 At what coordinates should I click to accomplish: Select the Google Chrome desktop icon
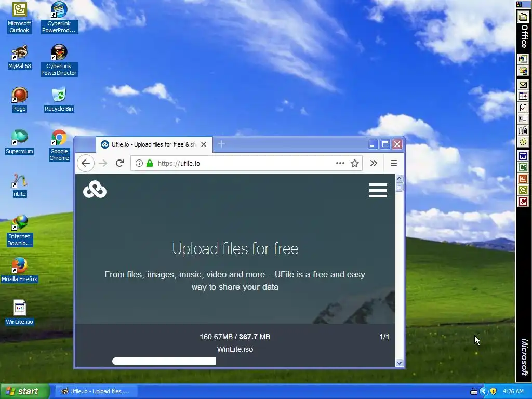click(59, 145)
